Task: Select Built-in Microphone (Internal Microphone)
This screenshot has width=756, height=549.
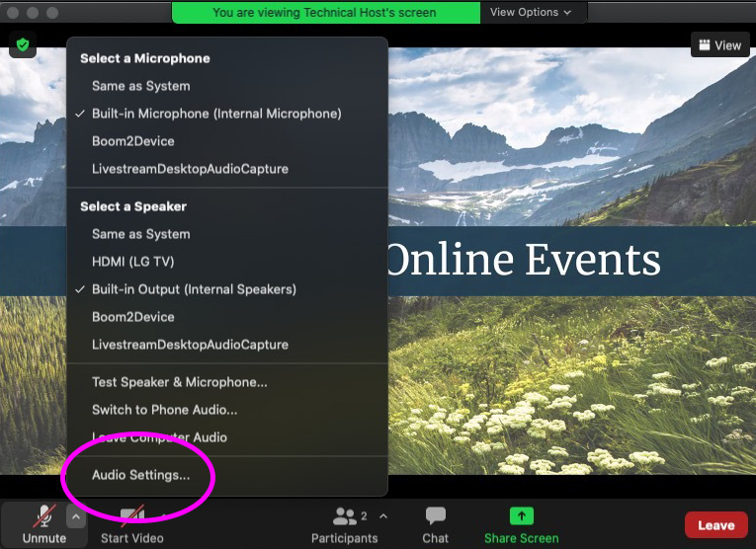Action: [215, 114]
